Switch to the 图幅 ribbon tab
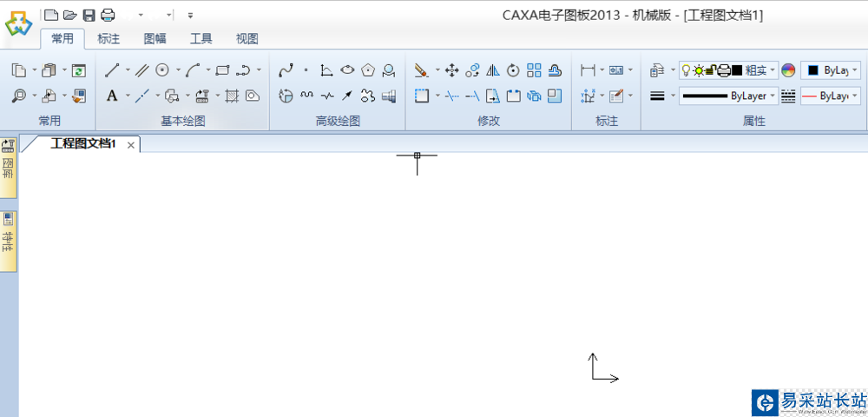 pyautogui.click(x=155, y=39)
